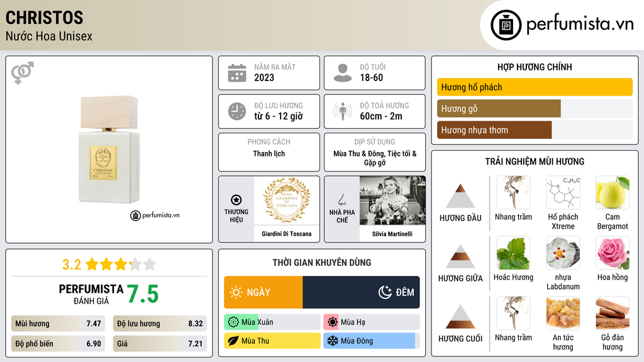Click the CHRISTOS product title
The height and width of the screenshot is (362, 644).
tap(45, 18)
